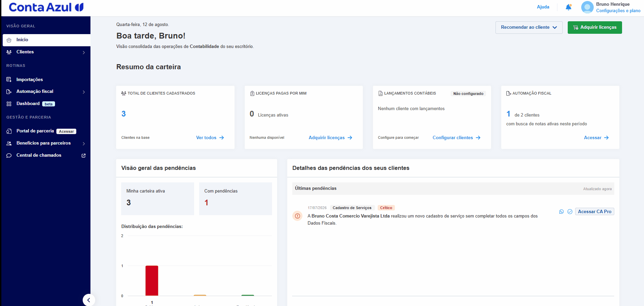Open Clientes menu item

click(47, 52)
